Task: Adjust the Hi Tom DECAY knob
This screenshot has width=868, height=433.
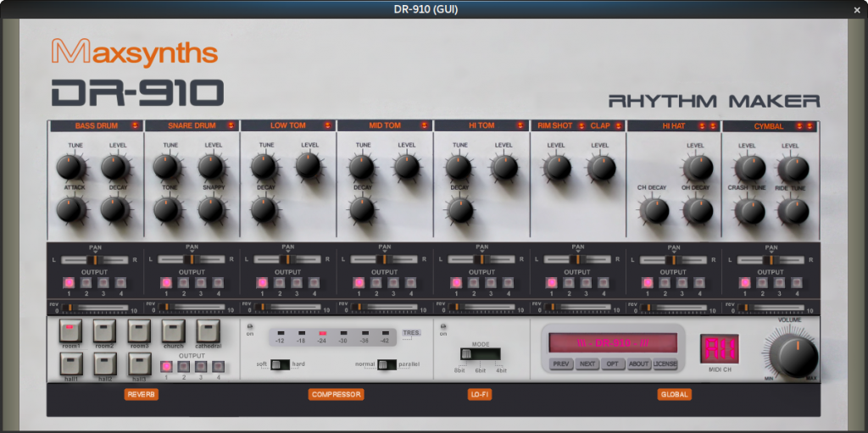Action: 459,210
